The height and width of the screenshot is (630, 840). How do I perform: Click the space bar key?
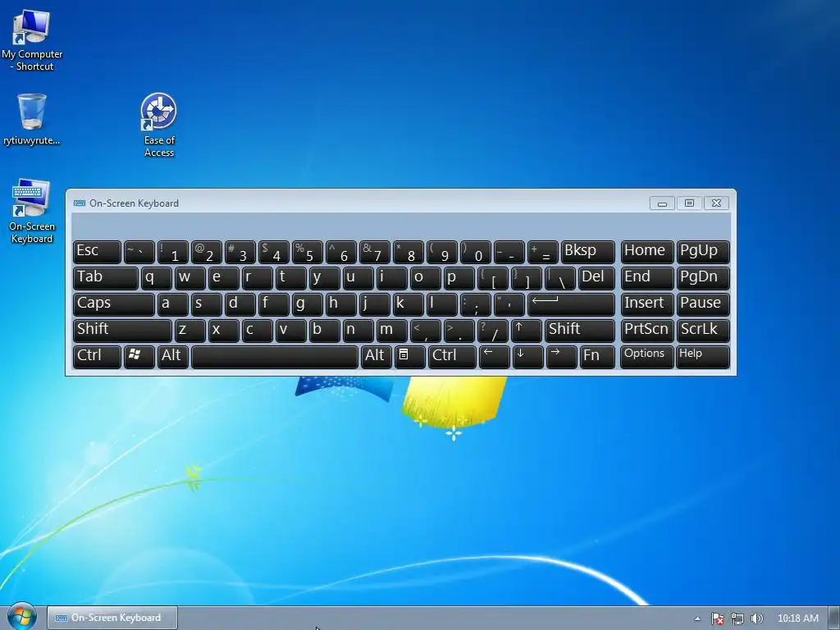pyautogui.click(x=274, y=356)
